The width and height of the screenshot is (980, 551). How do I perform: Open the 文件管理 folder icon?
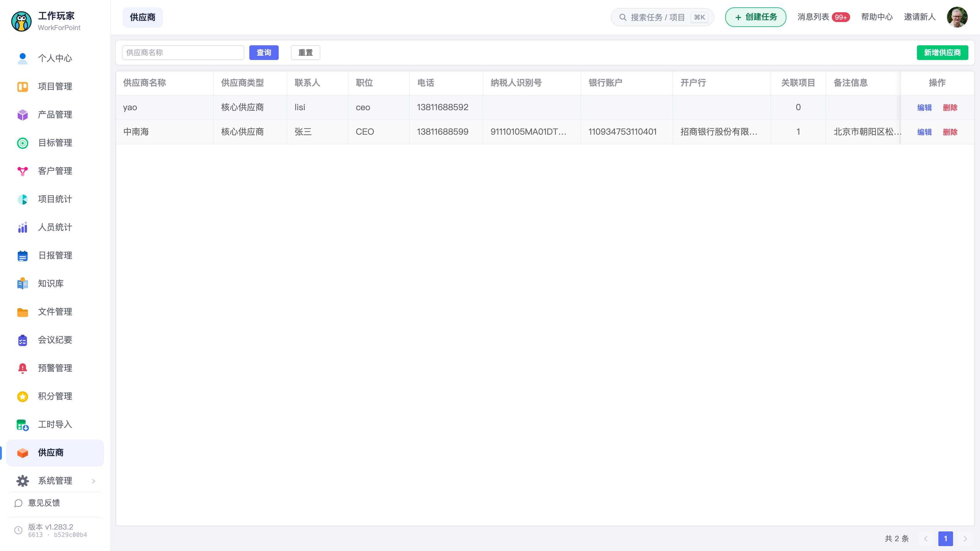click(x=22, y=312)
